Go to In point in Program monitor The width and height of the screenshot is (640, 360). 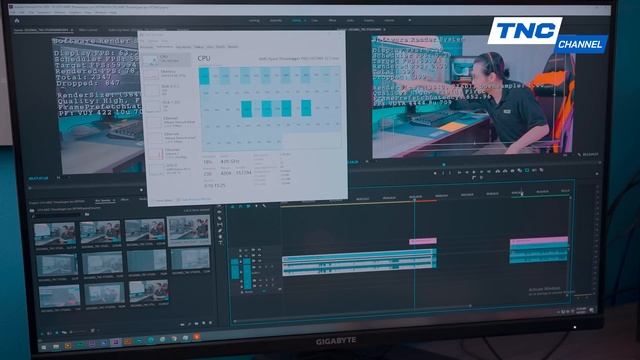(460, 172)
